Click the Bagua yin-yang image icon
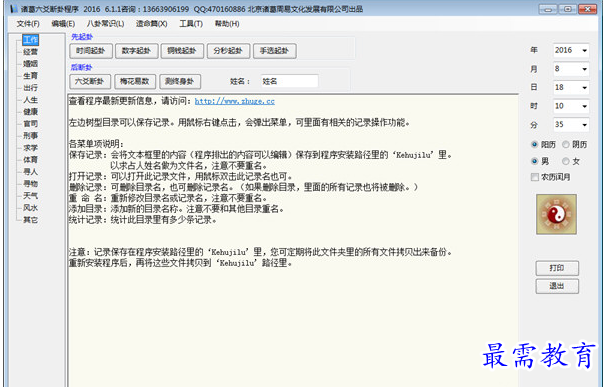604x387 pixels. 556,214
